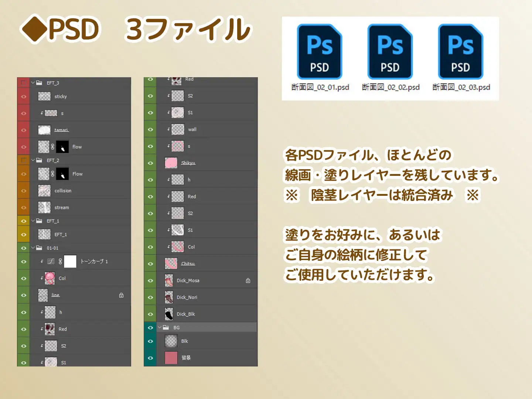Hide the wall layer
532x399 pixels.
pos(150,129)
